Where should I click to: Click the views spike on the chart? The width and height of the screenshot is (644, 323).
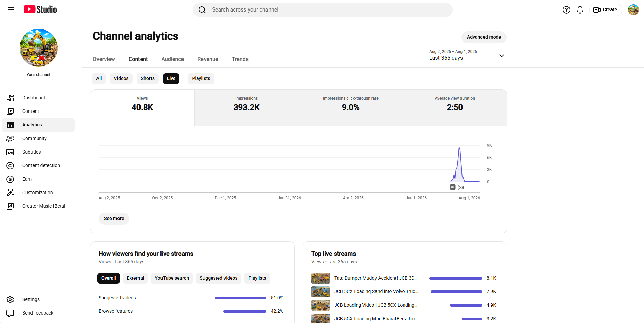[x=459, y=164]
